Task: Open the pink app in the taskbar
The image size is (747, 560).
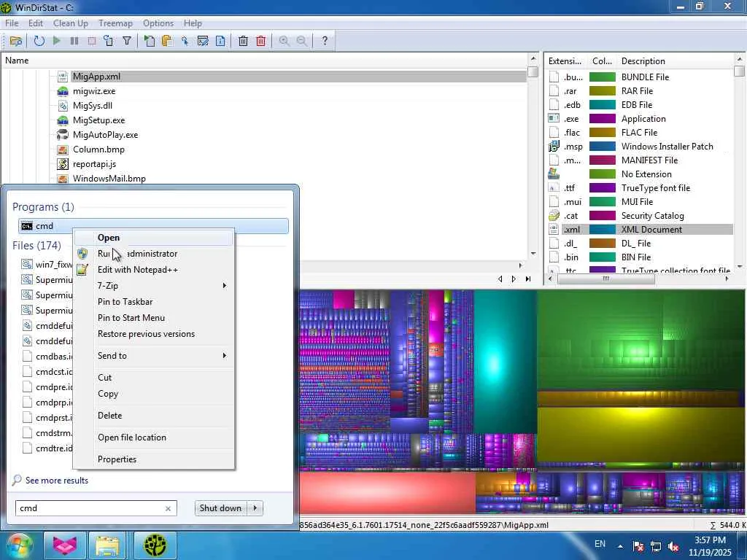Action: pos(65,545)
